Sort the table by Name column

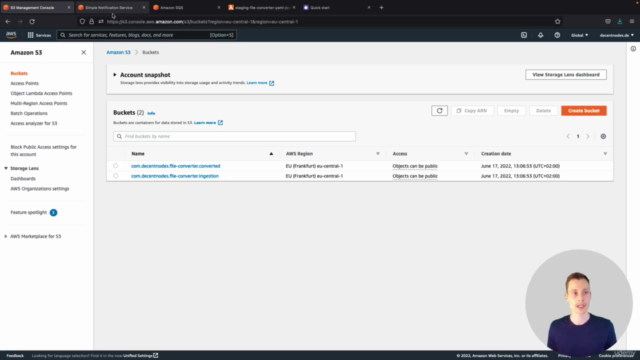(271, 154)
